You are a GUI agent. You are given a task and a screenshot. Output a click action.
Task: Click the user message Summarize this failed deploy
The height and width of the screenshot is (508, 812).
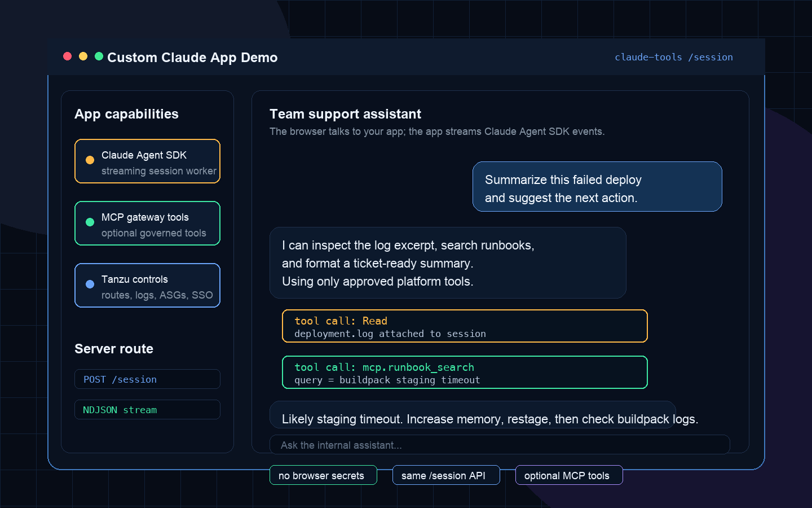coord(597,187)
